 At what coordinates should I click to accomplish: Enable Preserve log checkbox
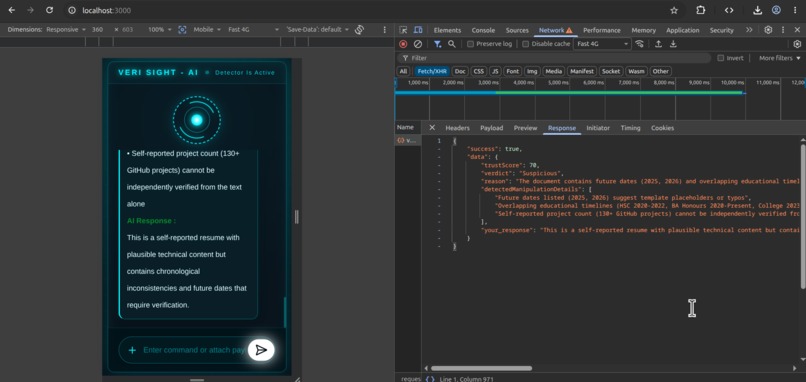pos(470,44)
